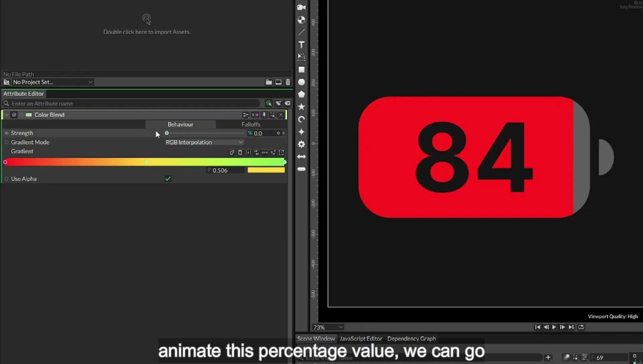
Task: Select the Text tool
Action: pos(301,45)
